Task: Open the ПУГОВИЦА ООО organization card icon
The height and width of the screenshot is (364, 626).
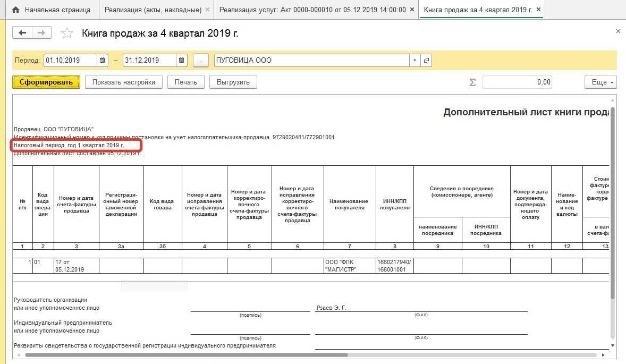Action: click(x=426, y=61)
